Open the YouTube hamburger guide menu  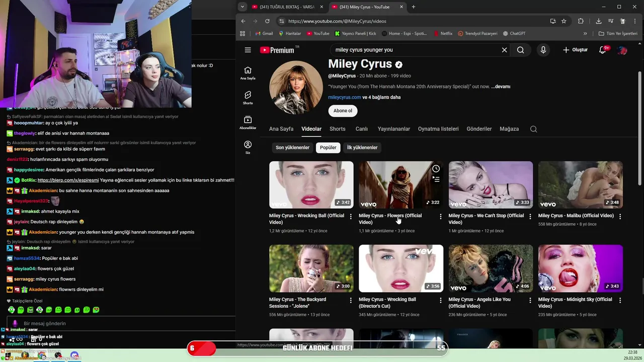(248, 50)
